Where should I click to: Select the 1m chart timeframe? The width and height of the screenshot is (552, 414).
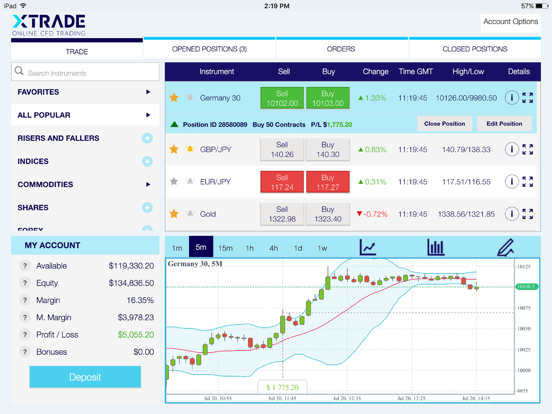[x=177, y=248]
